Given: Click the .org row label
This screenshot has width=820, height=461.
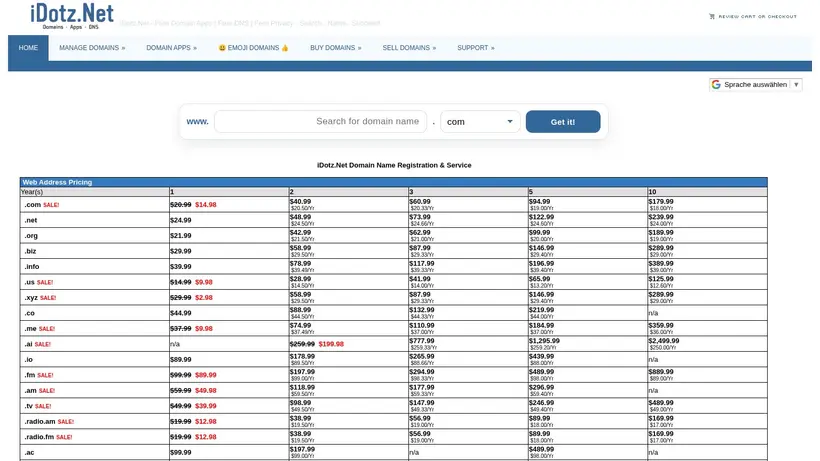Looking at the screenshot, I should click(31, 236).
